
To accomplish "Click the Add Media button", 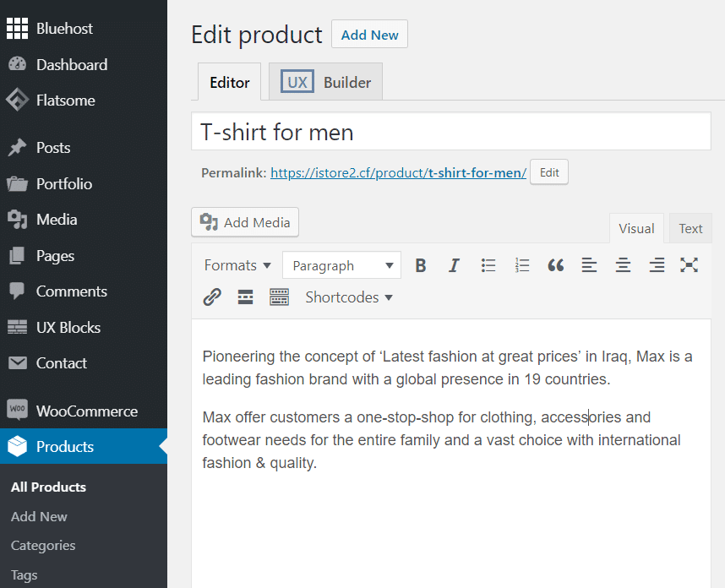I will click(245, 222).
